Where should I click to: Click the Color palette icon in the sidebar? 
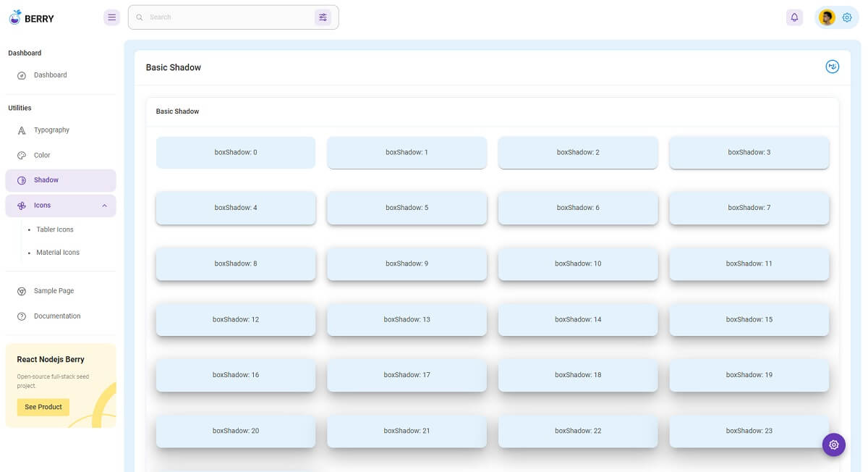point(21,155)
